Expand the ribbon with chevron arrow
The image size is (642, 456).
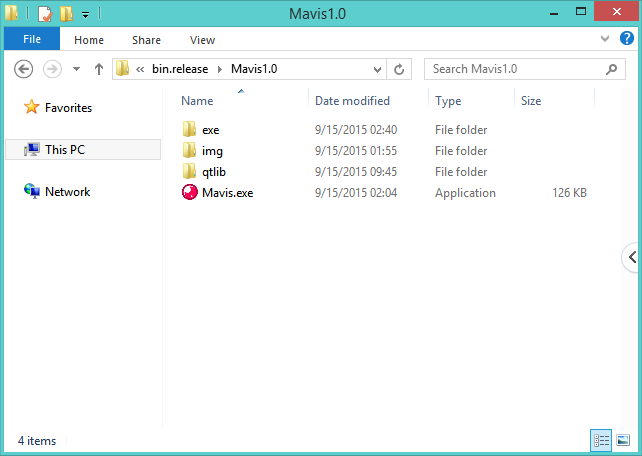(605, 38)
